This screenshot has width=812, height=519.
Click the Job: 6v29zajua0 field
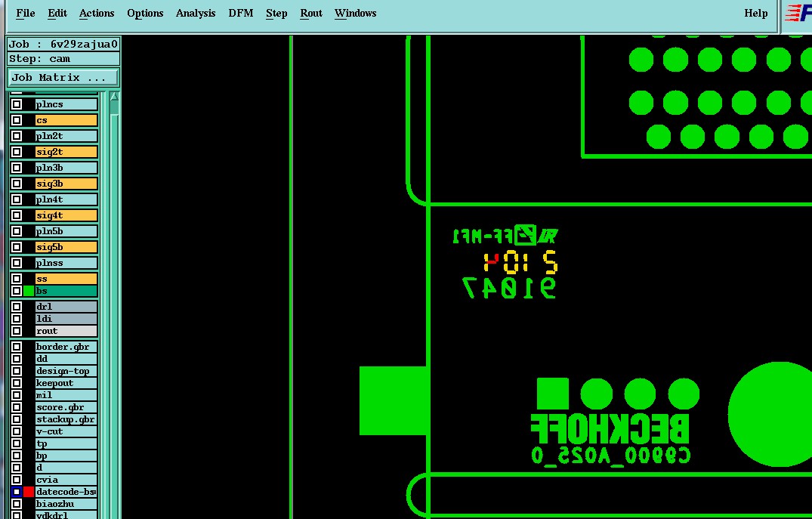point(63,44)
